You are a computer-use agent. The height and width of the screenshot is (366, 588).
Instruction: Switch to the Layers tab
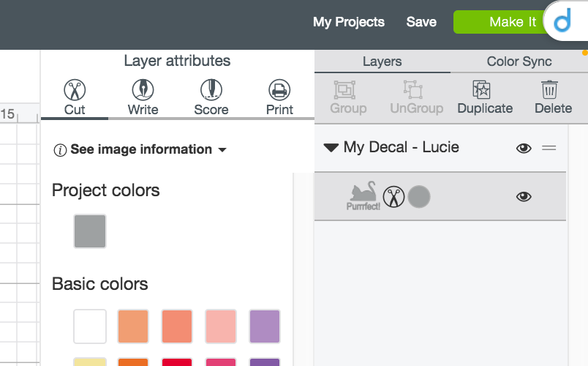pyautogui.click(x=382, y=61)
